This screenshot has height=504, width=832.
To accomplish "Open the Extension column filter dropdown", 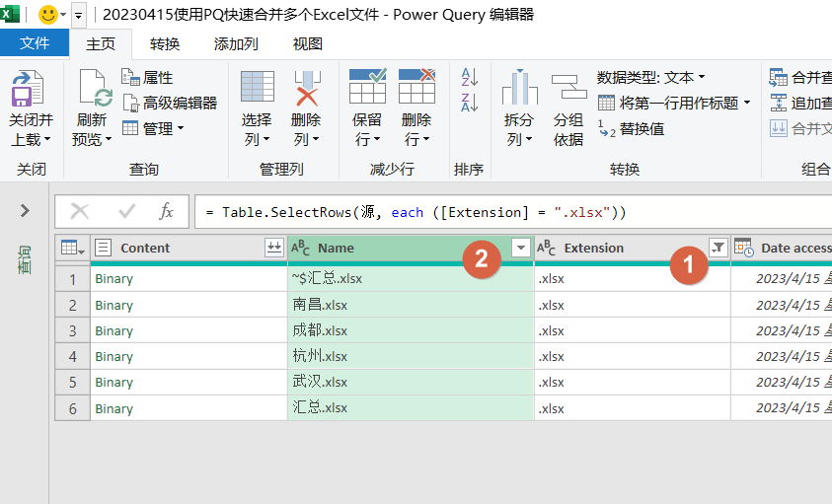I will click(x=718, y=248).
